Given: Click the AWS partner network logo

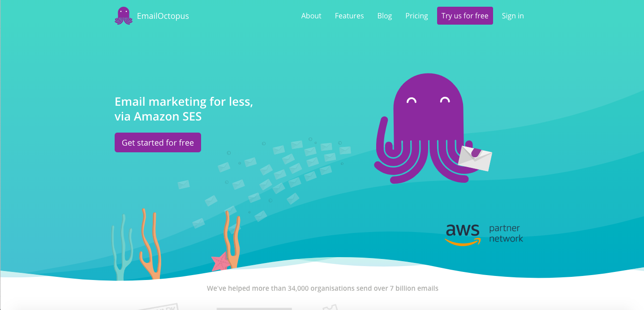Looking at the screenshot, I should (484, 234).
